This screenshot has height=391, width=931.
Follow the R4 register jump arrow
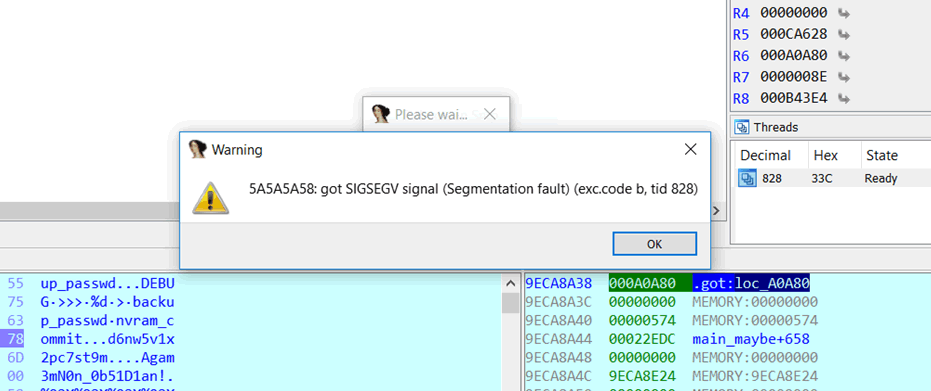(x=843, y=13)
